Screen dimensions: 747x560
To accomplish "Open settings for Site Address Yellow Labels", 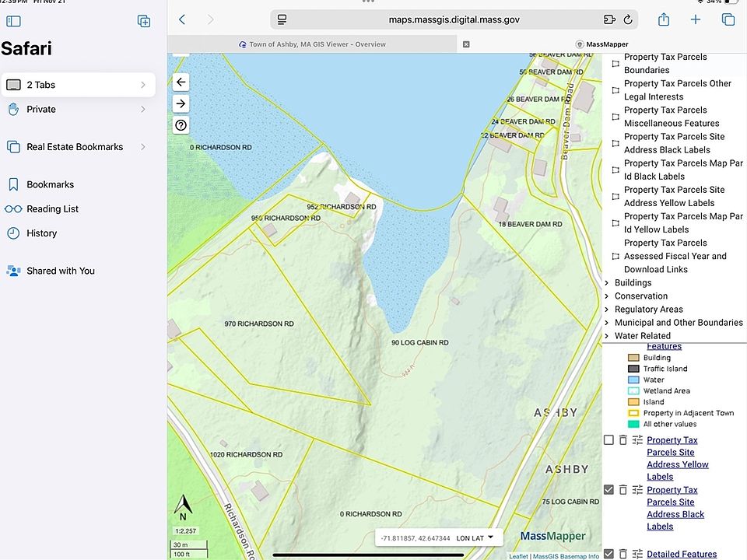I will click(637, 440).
